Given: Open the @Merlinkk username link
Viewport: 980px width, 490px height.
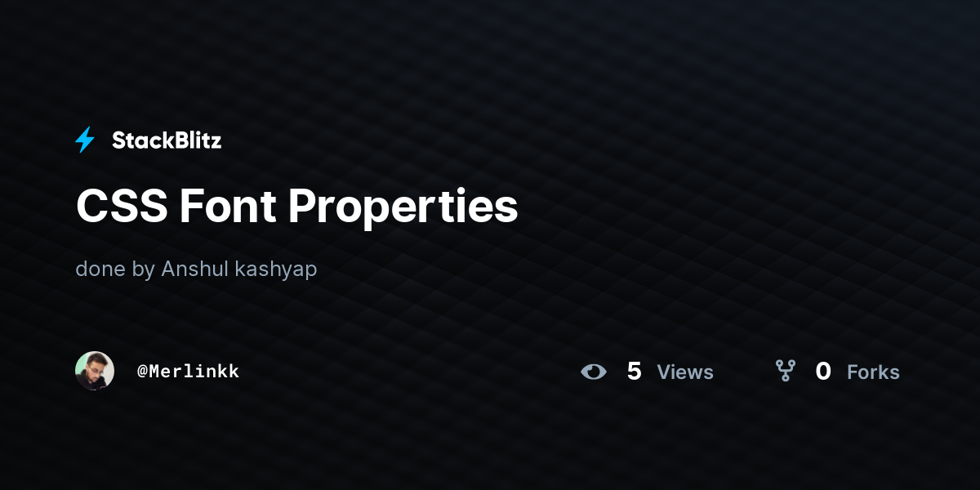Looking at the screenshot, I should point(189,372).
